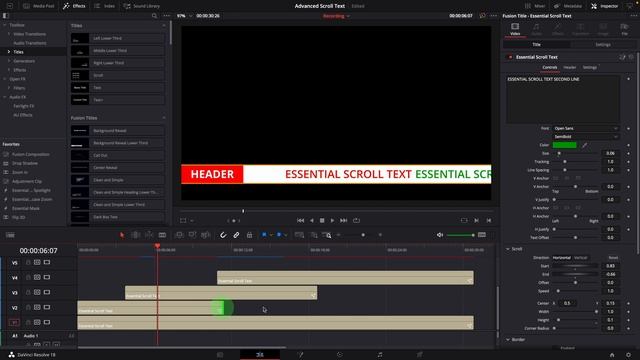Click the Effects search magnifier icon
The image size is (640, 360).
pyautogui.click(x=154, y=16)
